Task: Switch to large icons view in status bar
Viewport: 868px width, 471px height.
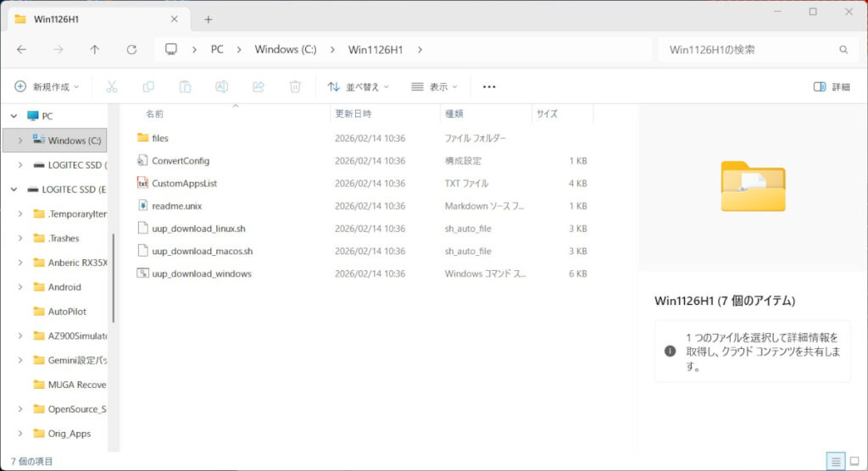Action: [x=854, y=462]
